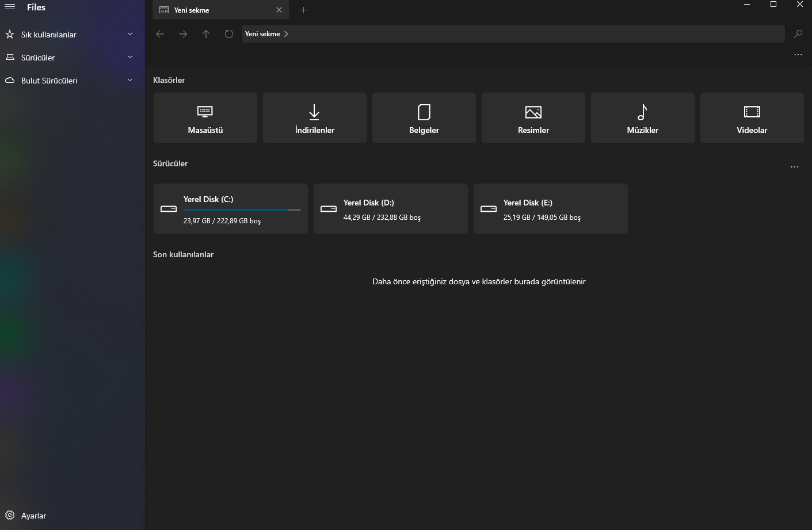Click the cloud icon beside Bulut Sürücüleri

10,81
